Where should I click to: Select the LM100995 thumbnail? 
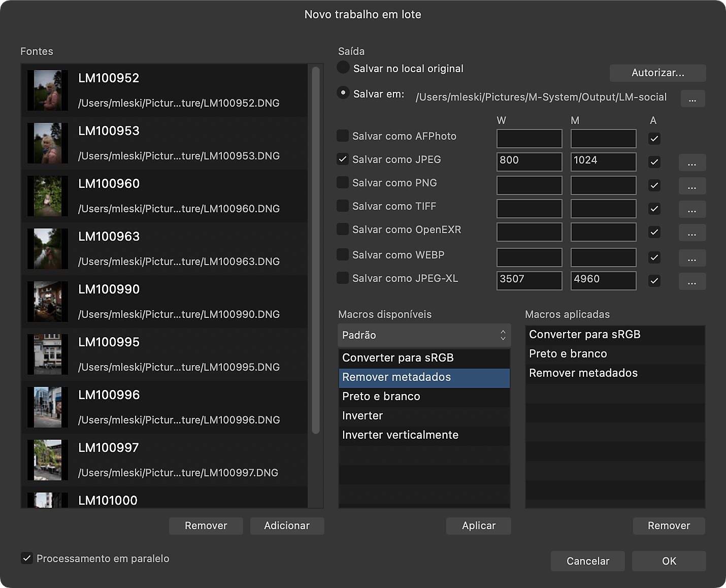pyautogui.click(x=48, y=354)
